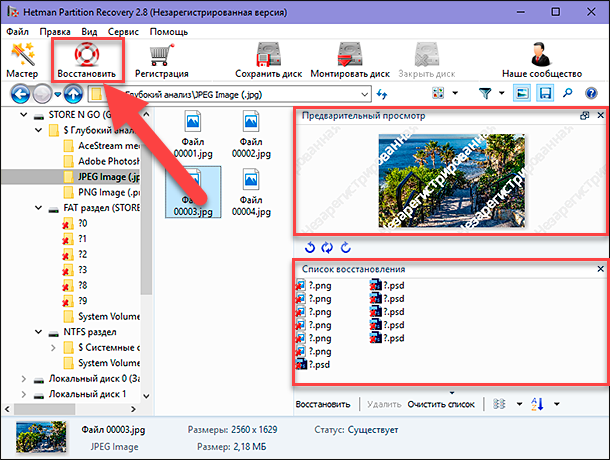Click the status bar thumbnail of Файл 00003.jpg
This screenshot has height=460, width=610.
(x=41, y=437)
